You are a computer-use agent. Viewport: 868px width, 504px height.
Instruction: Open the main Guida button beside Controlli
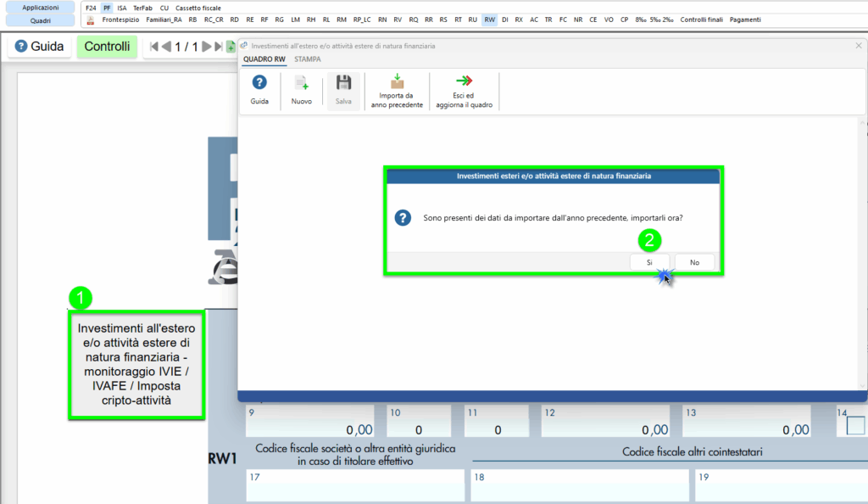tap(39, 47)
